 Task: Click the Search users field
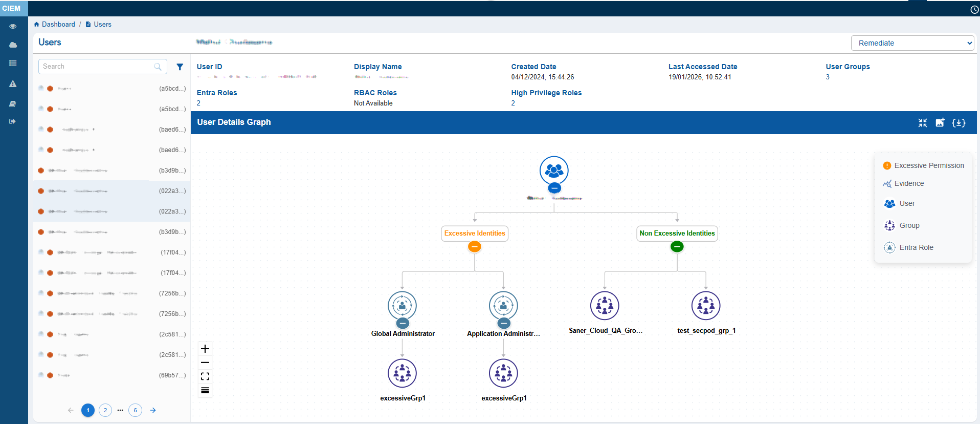tap(97, 67)
